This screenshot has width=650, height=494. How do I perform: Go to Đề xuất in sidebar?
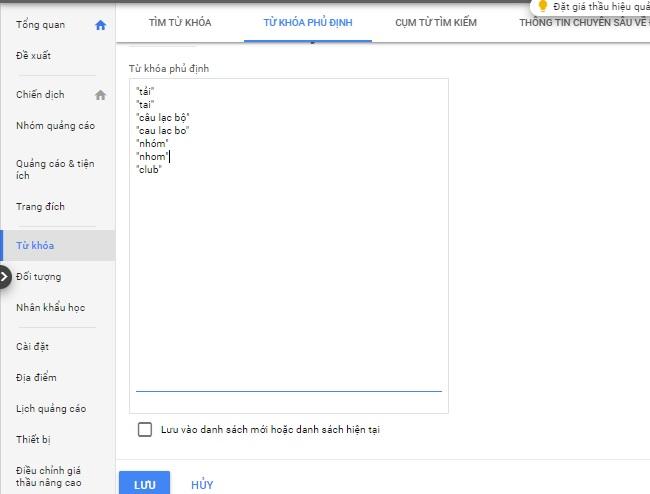[x=34, y=54]
